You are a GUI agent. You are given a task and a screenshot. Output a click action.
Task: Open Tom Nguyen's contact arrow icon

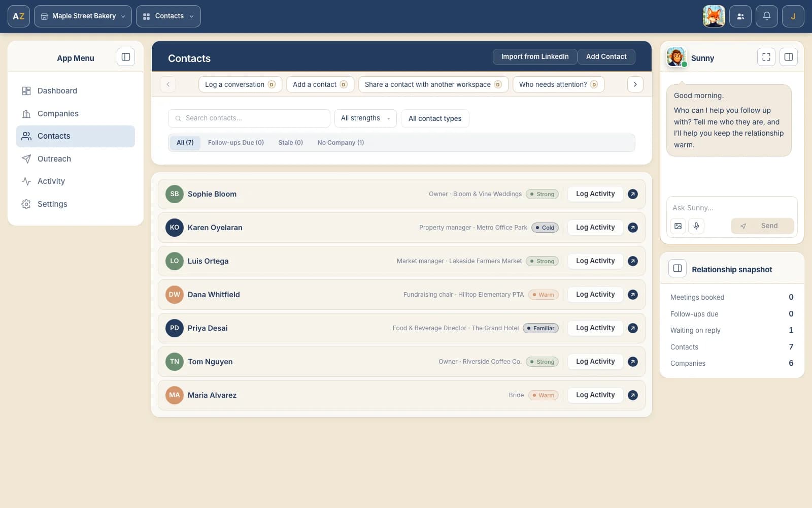pos(633,362)
